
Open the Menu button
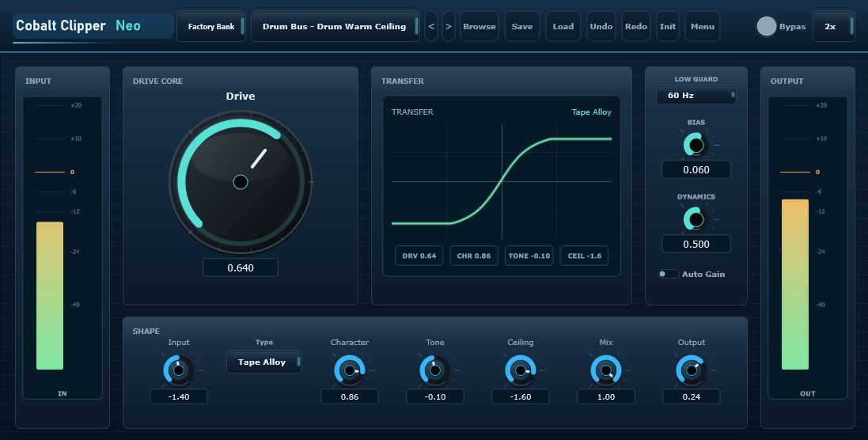coord(703,26)
